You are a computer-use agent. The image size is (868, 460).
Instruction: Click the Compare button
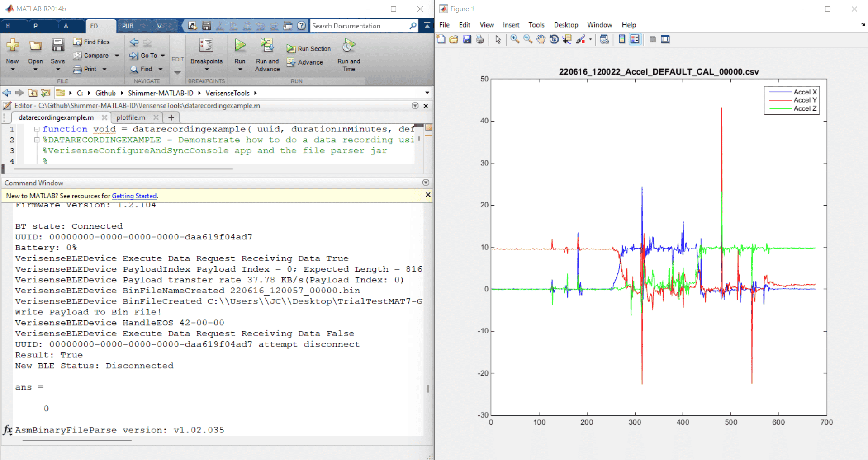click(91, 56)
